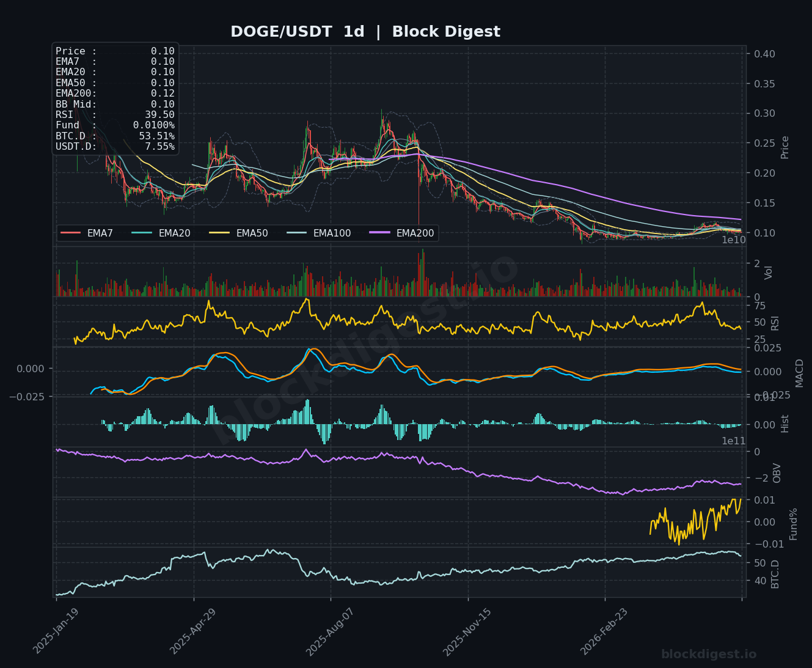Click the yellow EMA50 legend line swatch
This screenshot has width=812, height=668.
coord(219,233)
